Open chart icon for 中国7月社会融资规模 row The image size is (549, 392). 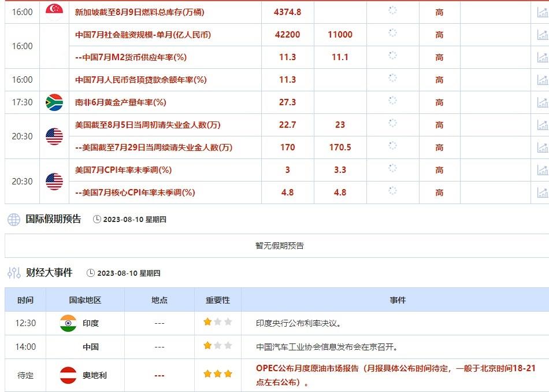[x=543, y=35]
